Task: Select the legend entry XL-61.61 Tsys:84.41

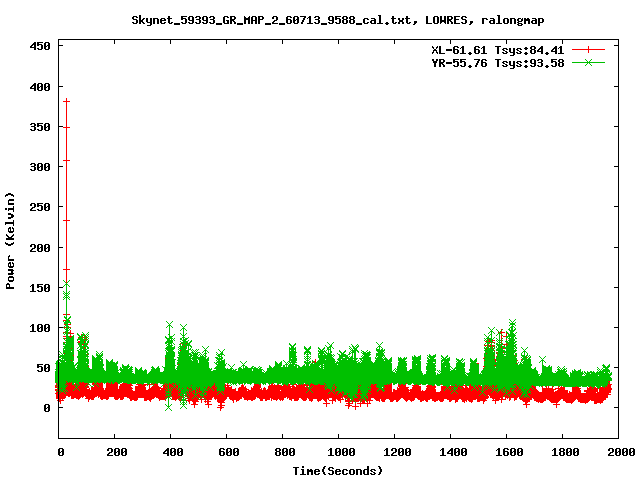Action: (x=498, y=50)
